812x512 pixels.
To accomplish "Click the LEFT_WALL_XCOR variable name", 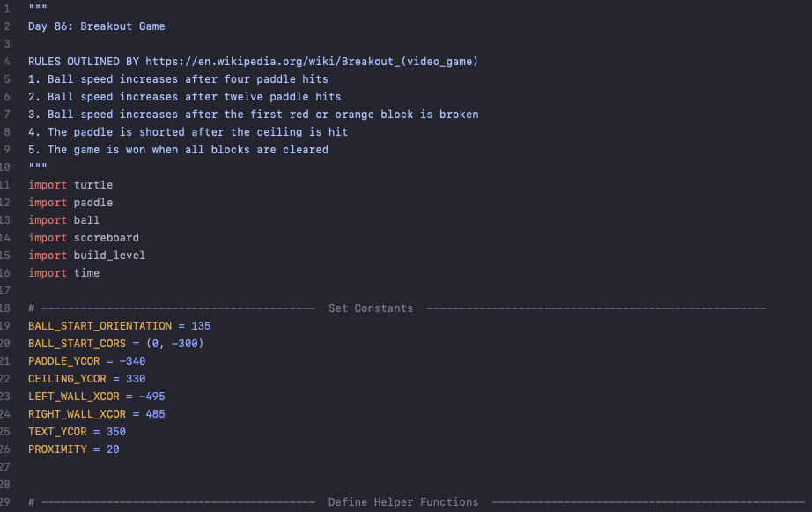I will pos(73,397).
